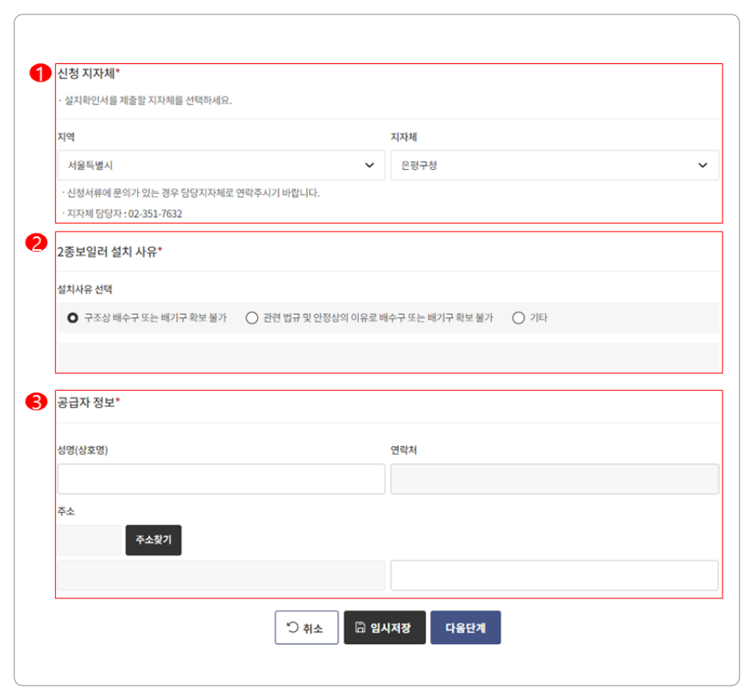Click the undo icon inside the 취소 button
This screenshot has height=700, width=753.
(292, 627)
